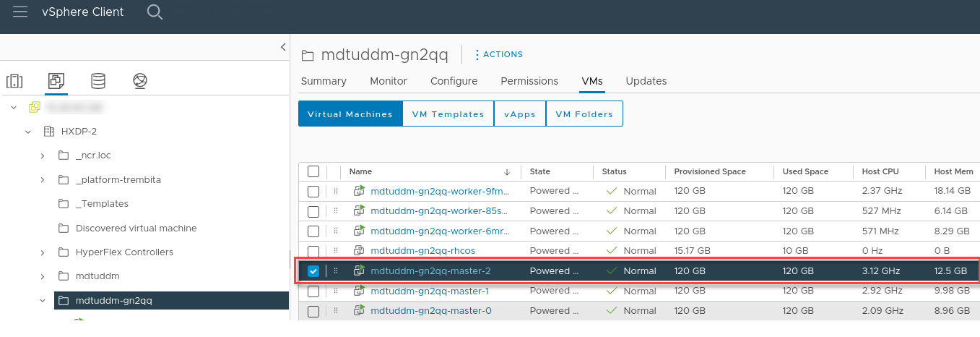
Task: Expand the HyperFlex Controllers folder
Action: click(43, 252)
